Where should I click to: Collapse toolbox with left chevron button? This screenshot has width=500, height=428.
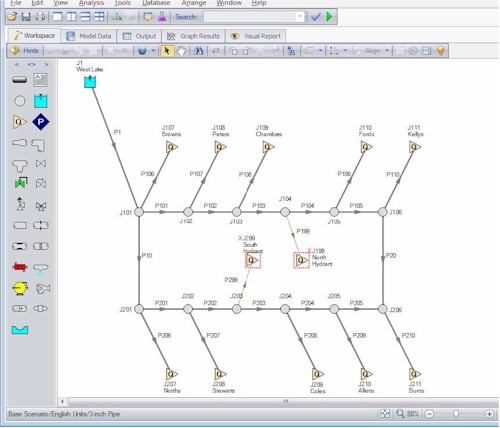17,64
